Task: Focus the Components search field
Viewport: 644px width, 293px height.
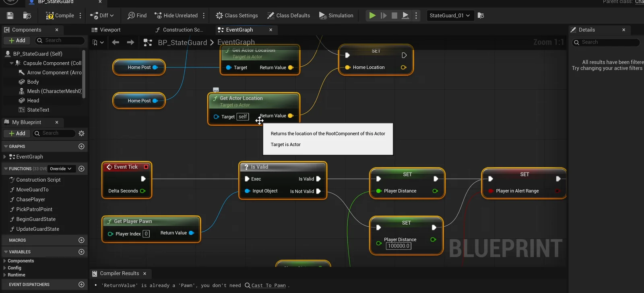Action: pyautogui.click(x=60, y=41)
